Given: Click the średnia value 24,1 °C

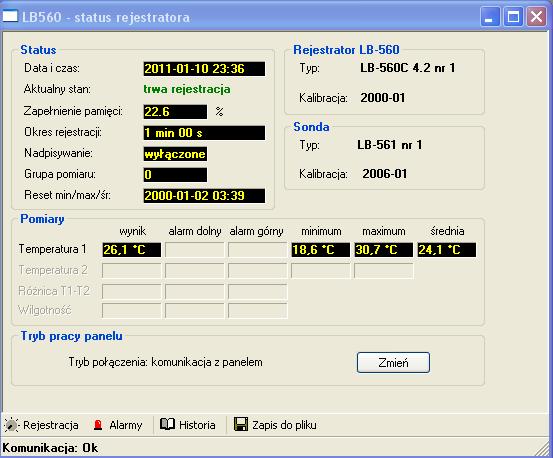Looking at the screenshot, I should (446, 250).
